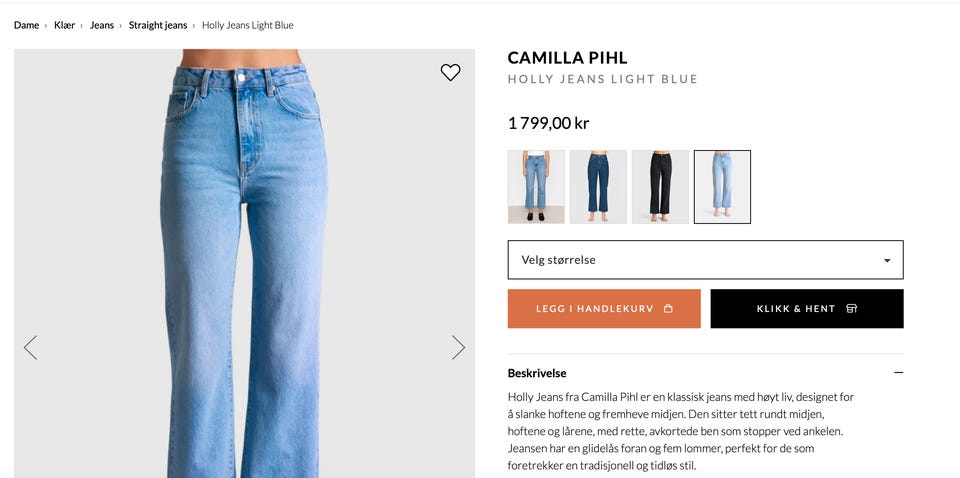Image resolution: width=960 pixels, height=478 pixels.
Task: Add jeans to wishlist with heart icon
Action: (450, 72)
